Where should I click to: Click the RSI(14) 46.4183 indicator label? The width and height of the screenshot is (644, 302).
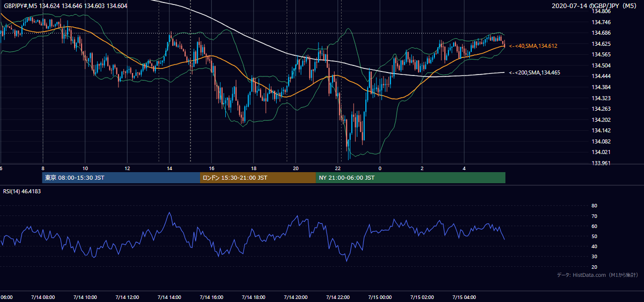[22, 191]
